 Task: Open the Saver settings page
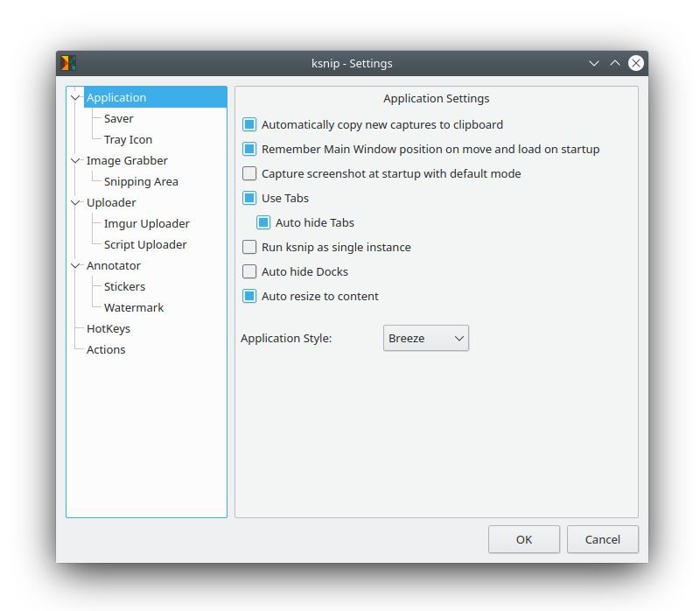(119, 118)
